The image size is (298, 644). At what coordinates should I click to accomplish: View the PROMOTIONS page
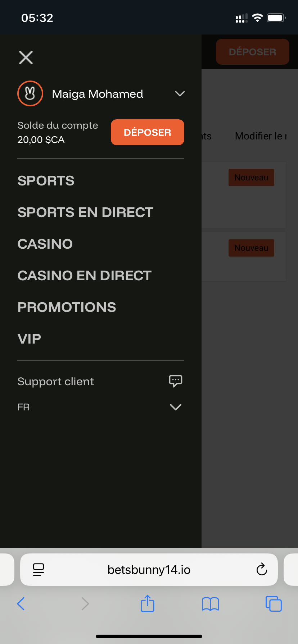coord(67,307)
